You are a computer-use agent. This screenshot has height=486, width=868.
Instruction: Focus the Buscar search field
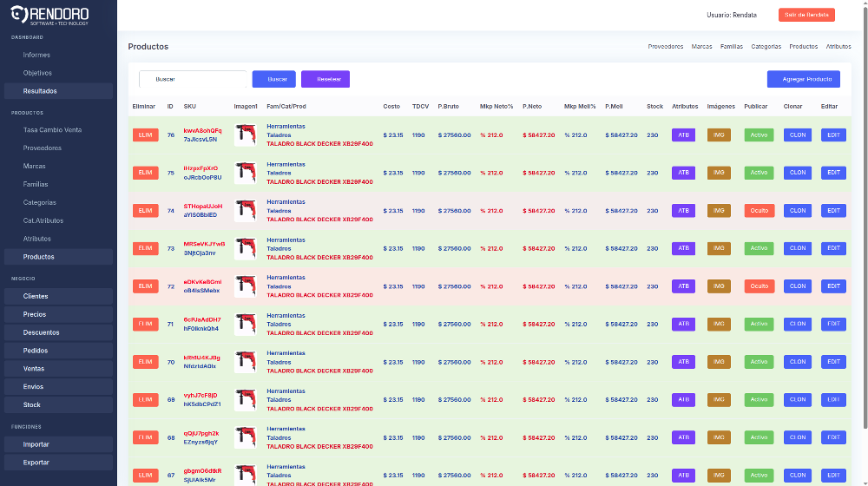click(x=193, y=79)
